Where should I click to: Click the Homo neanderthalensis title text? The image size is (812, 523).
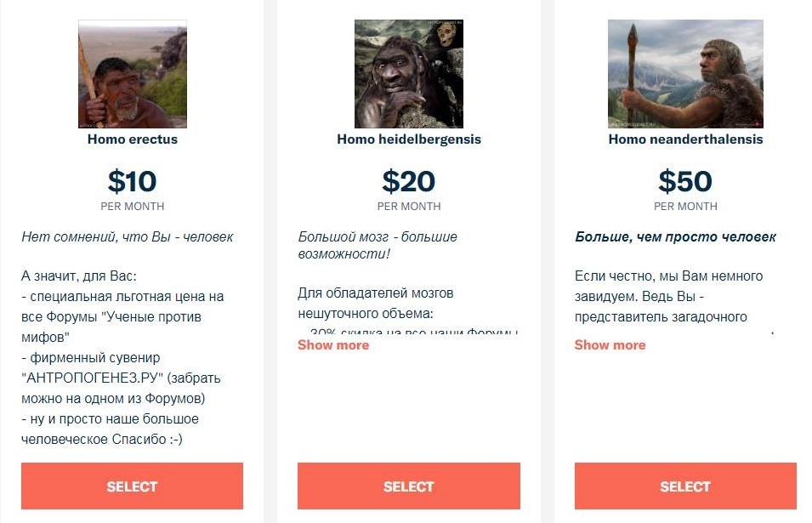pos(685,139)
